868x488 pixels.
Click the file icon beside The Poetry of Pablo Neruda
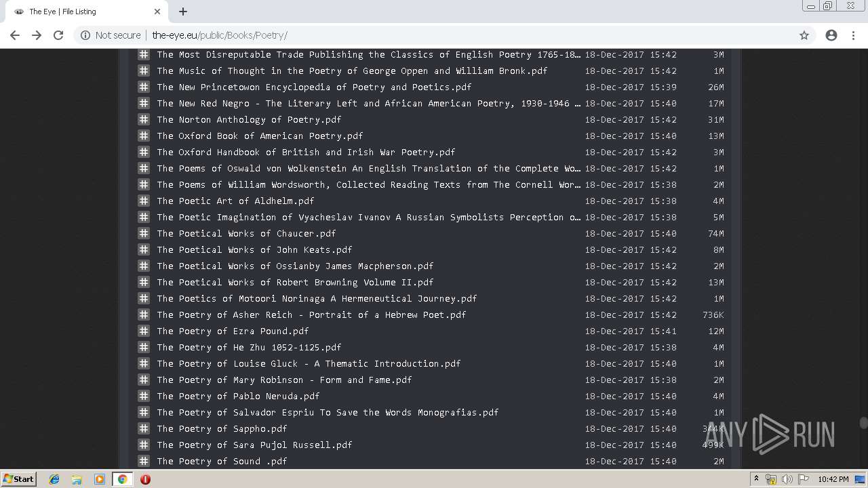144,396
